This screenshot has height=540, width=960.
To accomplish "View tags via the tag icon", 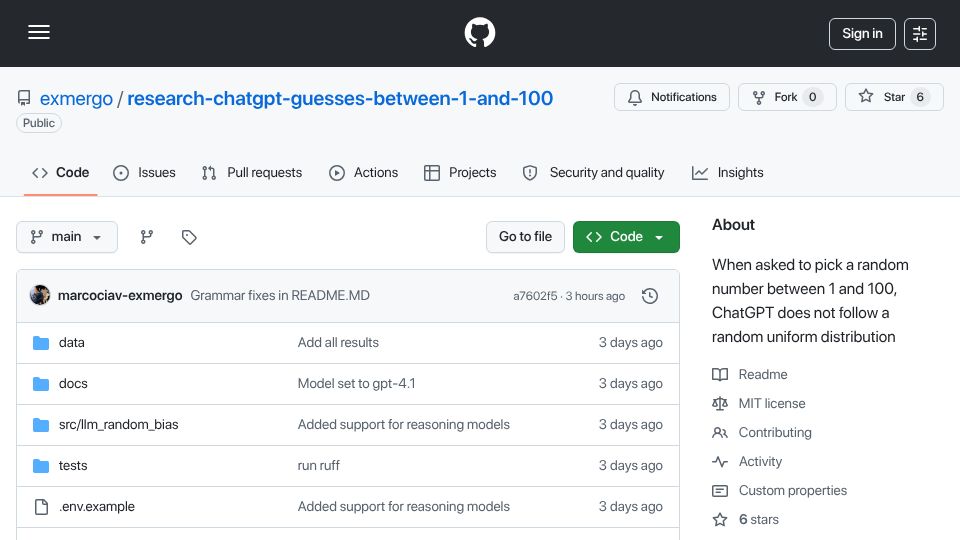I will pos(189,237).
